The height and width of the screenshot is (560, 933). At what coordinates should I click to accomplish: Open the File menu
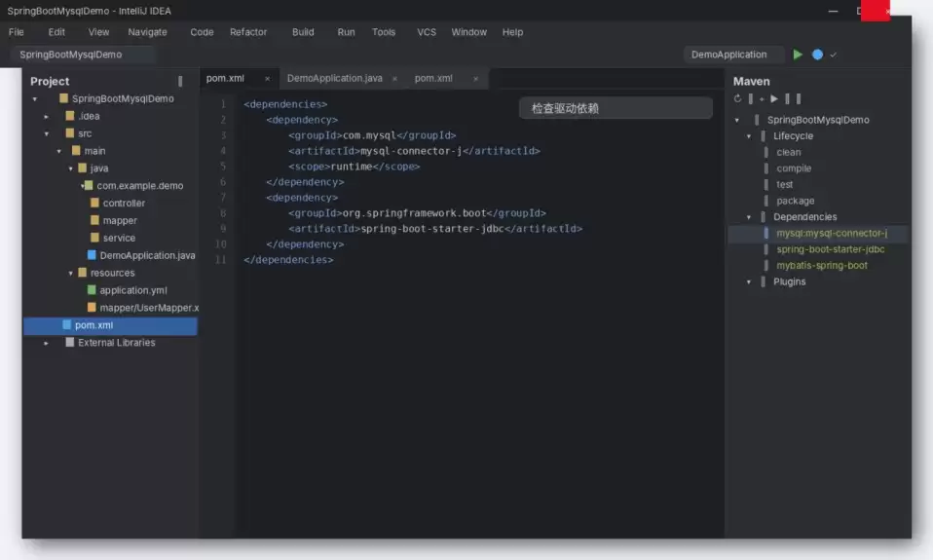tap(16, 32)
